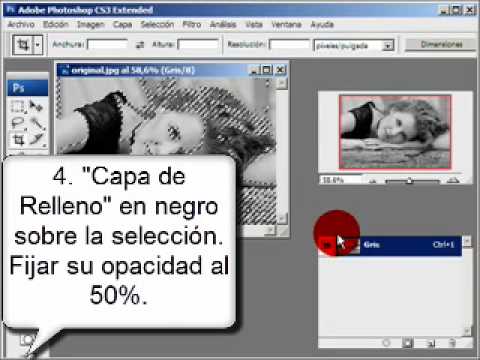Load channel as selection circle icon

(386, 342)
